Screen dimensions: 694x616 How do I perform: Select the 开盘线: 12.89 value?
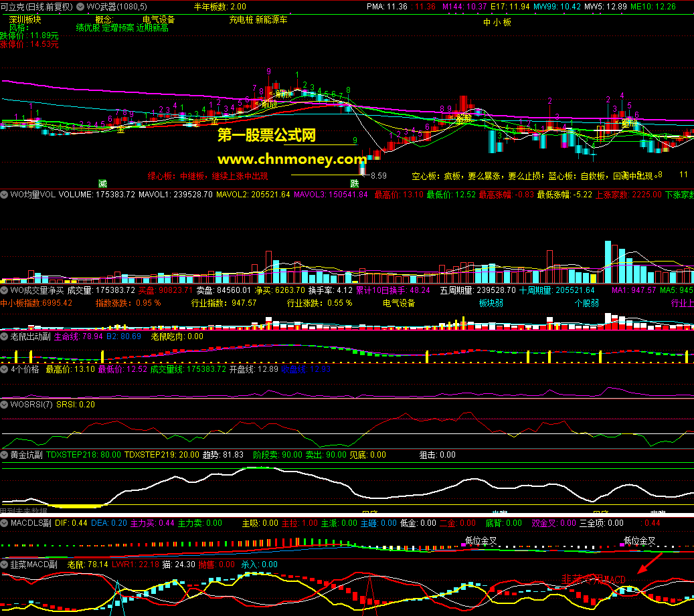tap(254, 369)
